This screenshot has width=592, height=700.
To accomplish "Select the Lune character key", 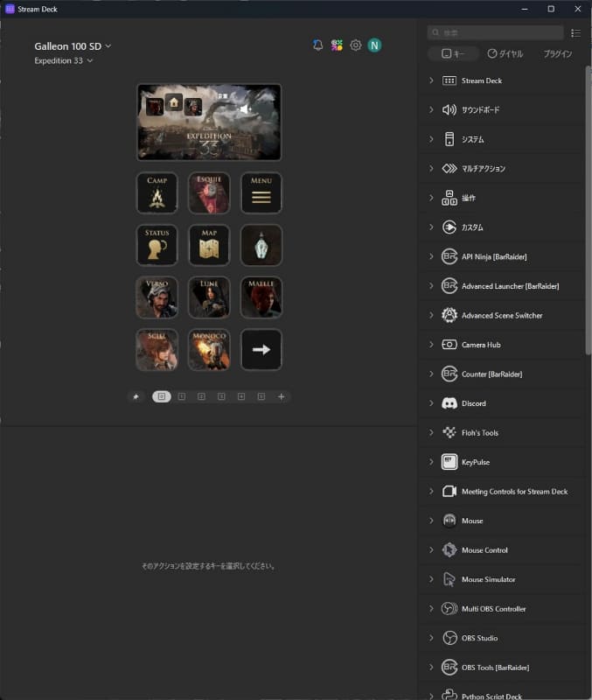I will click(x=209, y=297).
